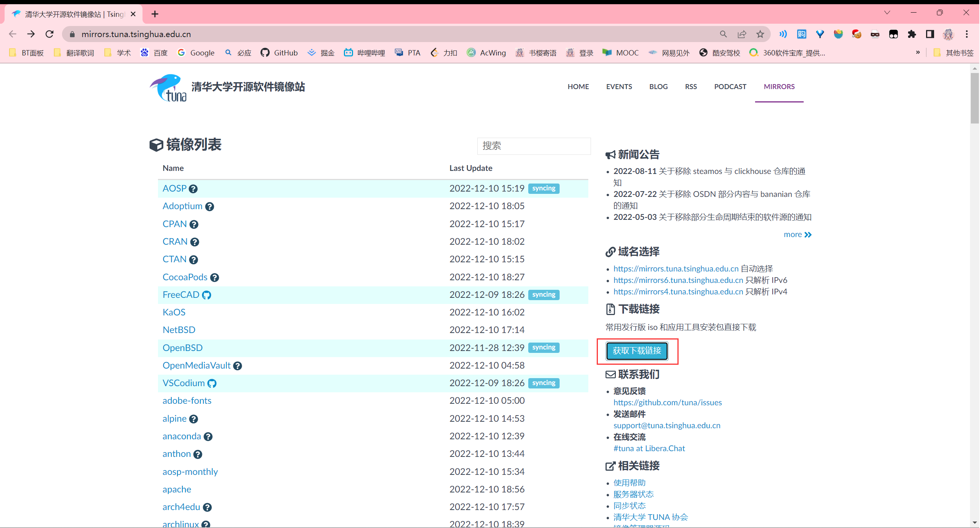Viewport: 980px width, 528px height.
Task: Click the anthon help icon
Action: click(x=198, y=454)
